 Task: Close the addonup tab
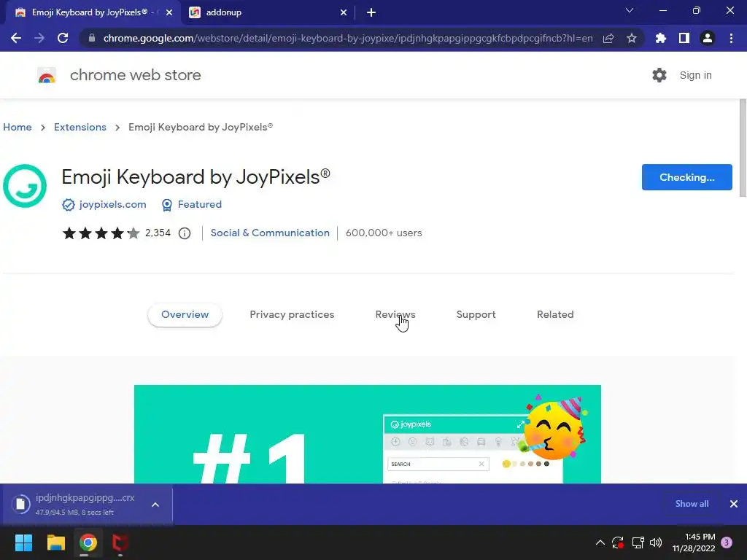pyautogui.click(x=344, y=12)
